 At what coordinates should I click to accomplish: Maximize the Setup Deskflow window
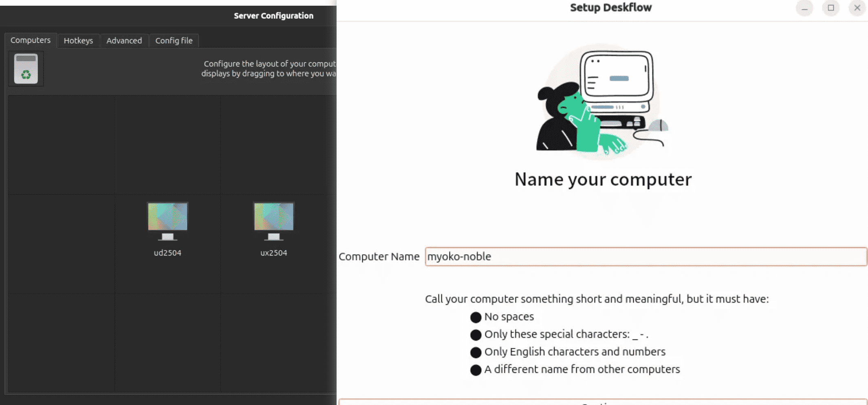tap(831, 8)
